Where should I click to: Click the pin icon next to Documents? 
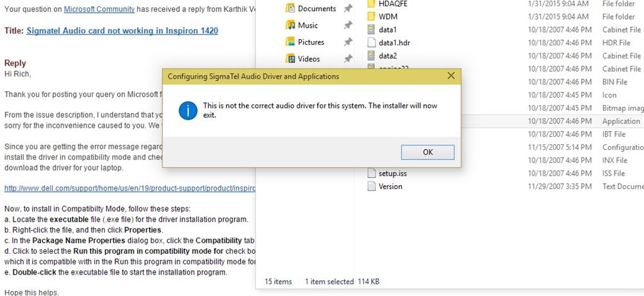click(x=348, y=9)
